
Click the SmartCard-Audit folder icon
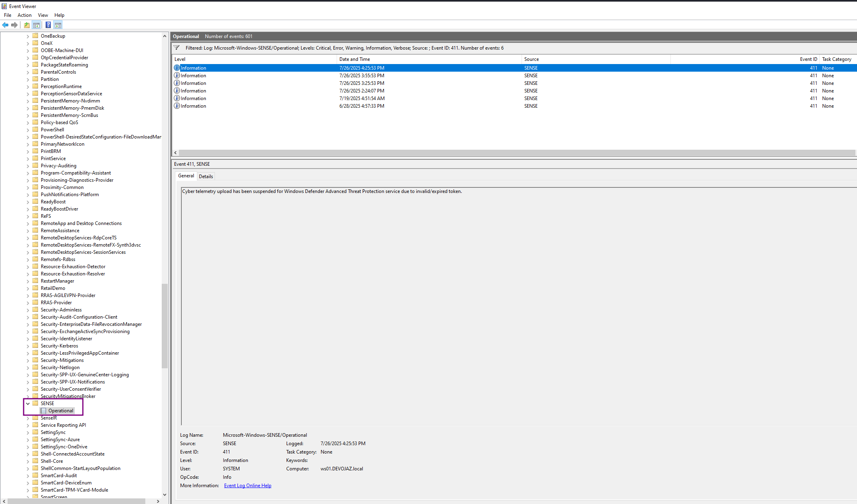point(36,475)
